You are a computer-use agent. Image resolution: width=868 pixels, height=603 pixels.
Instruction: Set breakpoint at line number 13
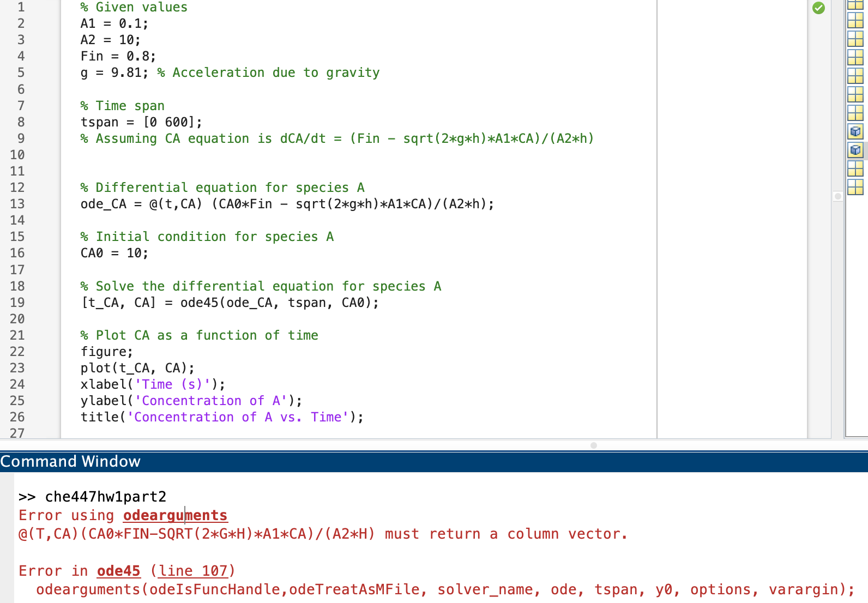(x=17, y=204)
